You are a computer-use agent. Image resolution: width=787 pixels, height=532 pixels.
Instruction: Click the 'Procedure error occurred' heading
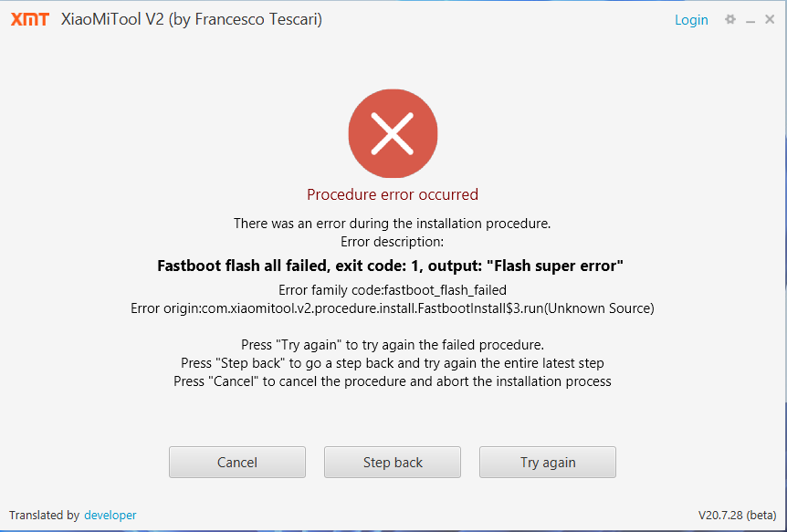click(x=393, y=194)
